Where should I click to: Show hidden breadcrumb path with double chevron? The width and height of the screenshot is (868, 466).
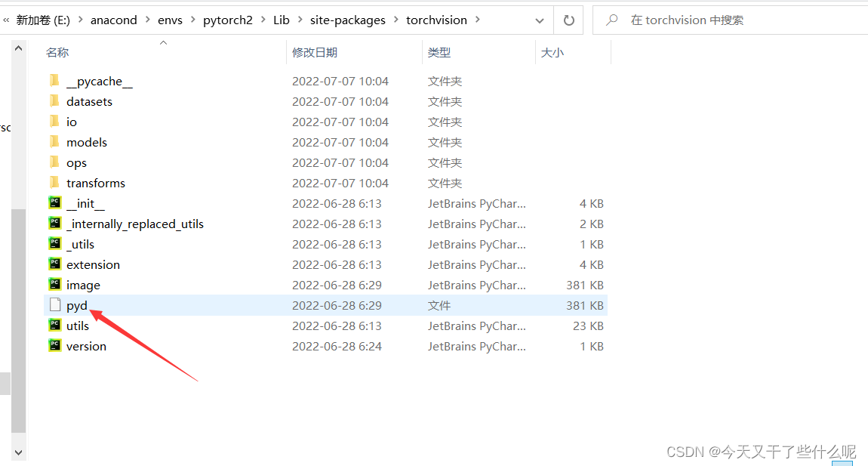[x=6, y=20]
